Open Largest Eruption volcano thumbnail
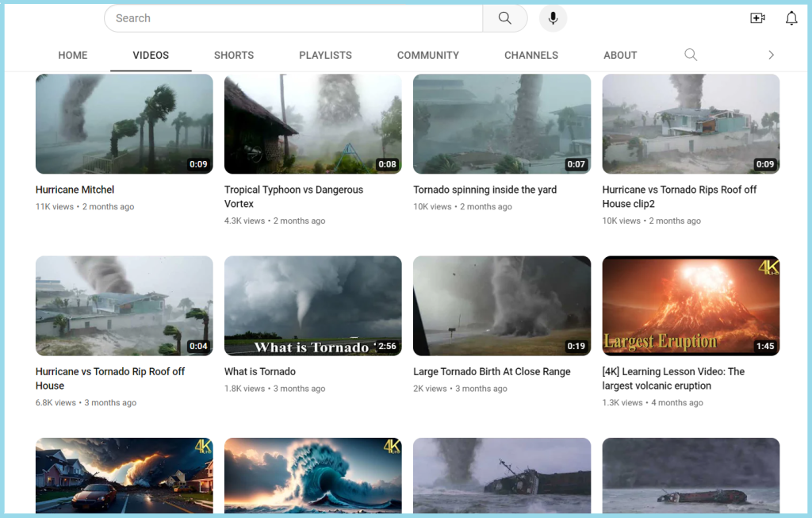 point(691,305)
